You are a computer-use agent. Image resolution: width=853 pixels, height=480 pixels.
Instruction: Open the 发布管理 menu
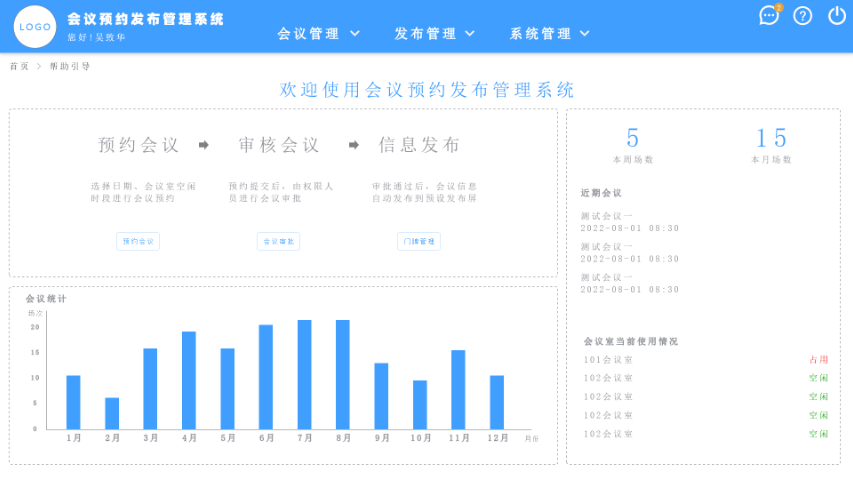coord(434,34)
